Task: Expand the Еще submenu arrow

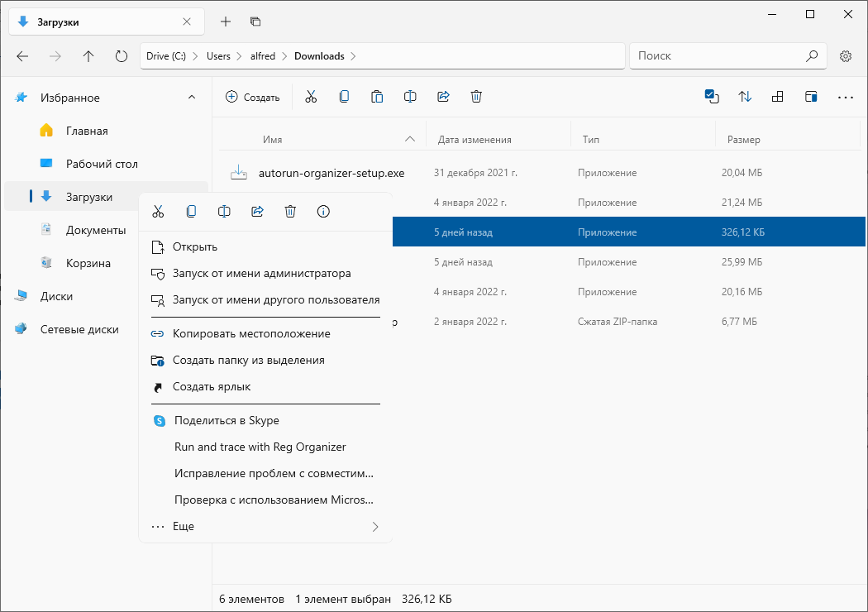Action: (x=375, y=527)
